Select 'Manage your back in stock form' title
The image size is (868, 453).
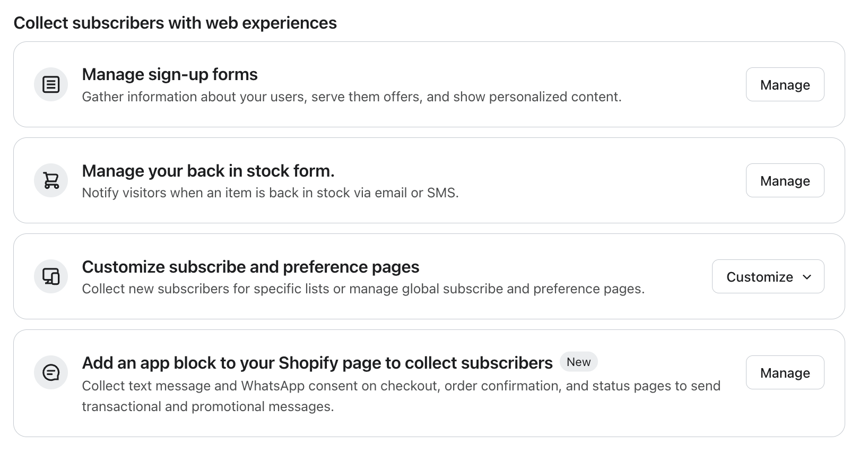click(x=208, y=171)
